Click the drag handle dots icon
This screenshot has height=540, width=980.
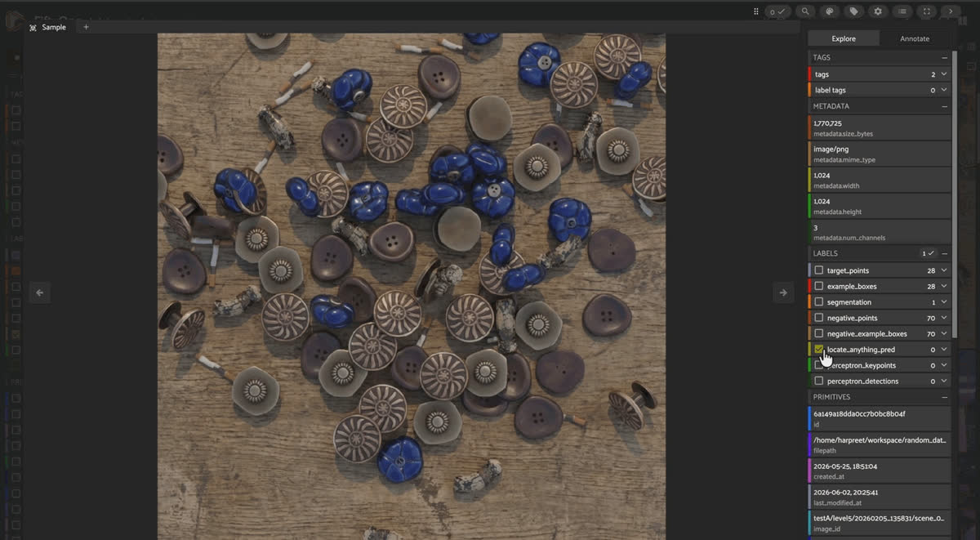[756, 11]
